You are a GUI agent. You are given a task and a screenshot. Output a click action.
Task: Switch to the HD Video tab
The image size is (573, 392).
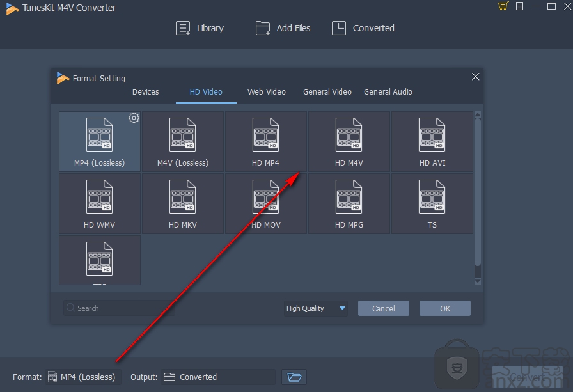(x=206, y=92)
